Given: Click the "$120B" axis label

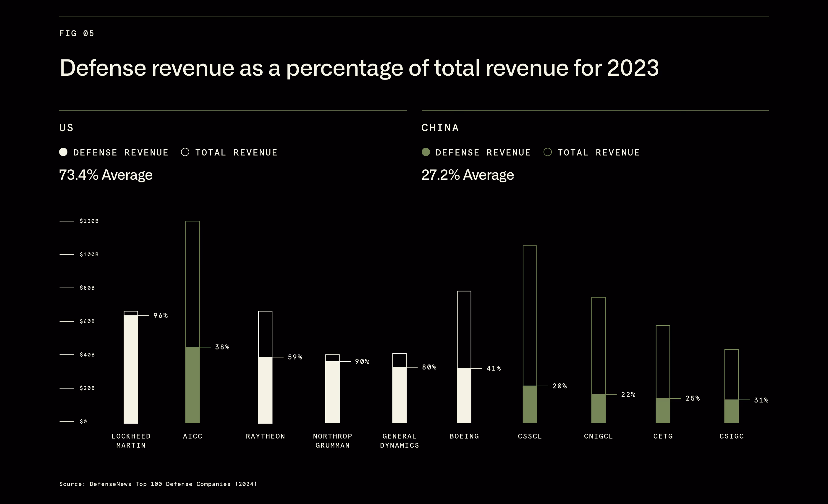Looking at the screenshot, I should tap(89, 221).
